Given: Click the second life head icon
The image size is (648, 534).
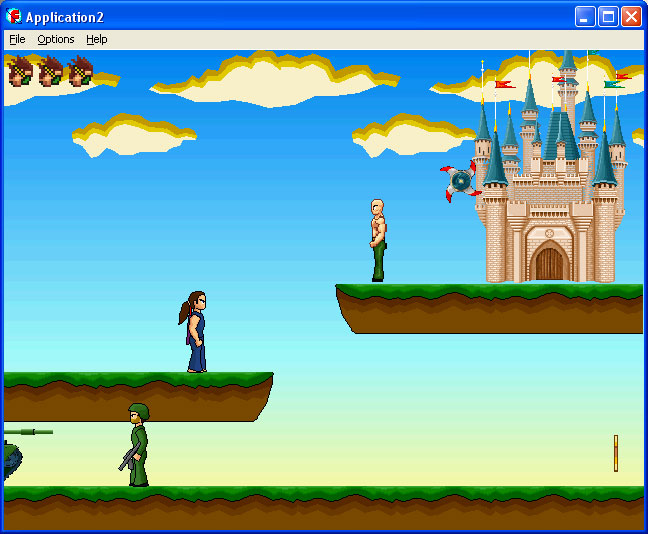Looking at the screenshot, I should click(x=51, y=72).
